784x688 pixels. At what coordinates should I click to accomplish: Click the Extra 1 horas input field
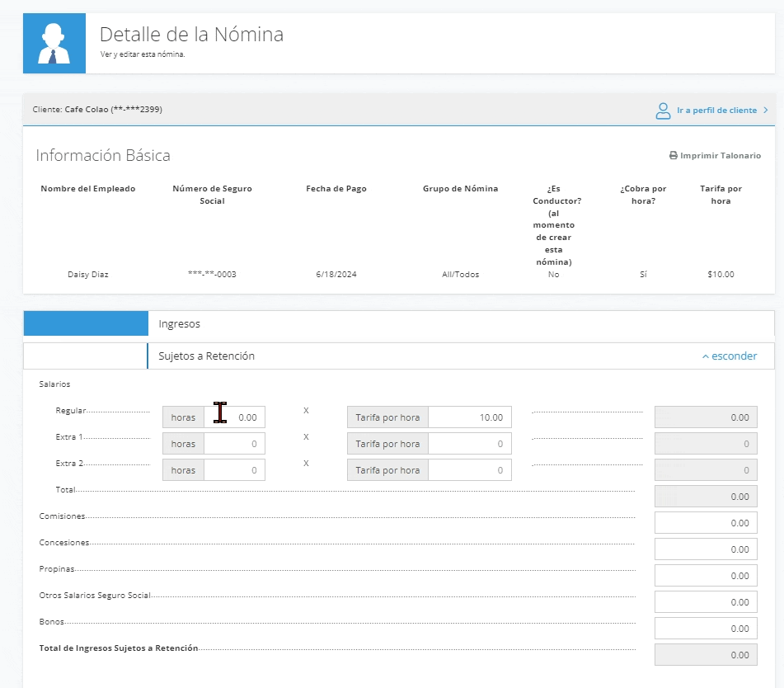pos(234,444)
